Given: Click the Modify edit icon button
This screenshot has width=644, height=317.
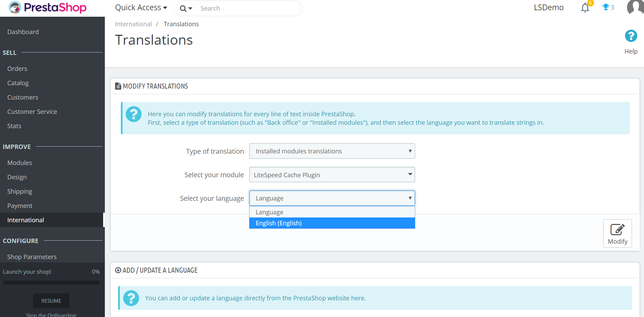Looking at the screenshot, I should [617, 233].
